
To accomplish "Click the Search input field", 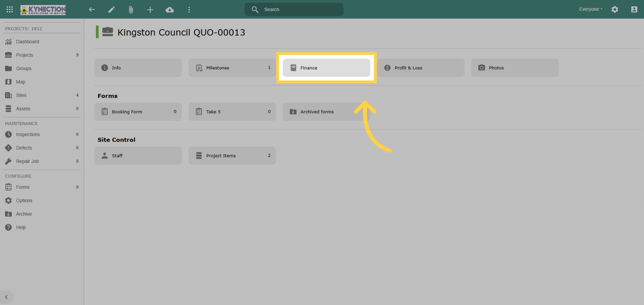I will (x=294, y=9).
